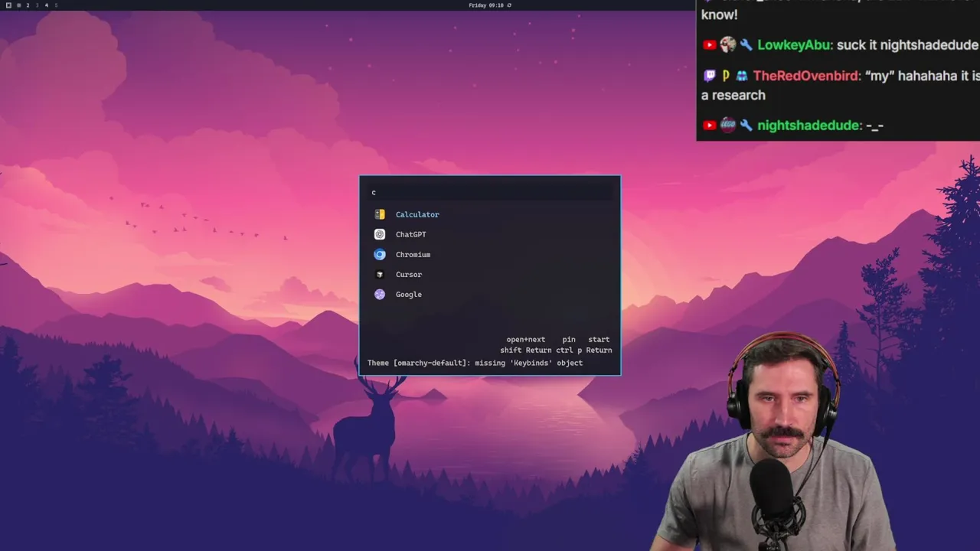Viewport: 980px width, 551px height.
Task: Click the nightshadedude username in chat
Action: [809, 126]
